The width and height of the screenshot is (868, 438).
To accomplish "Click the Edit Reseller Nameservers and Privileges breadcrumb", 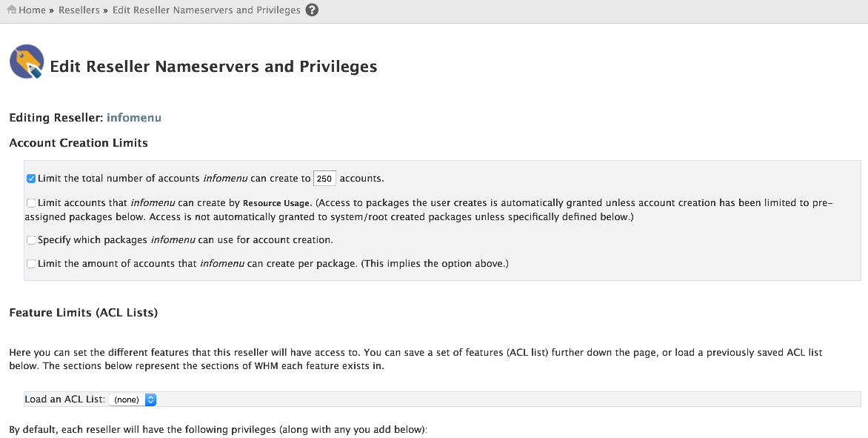I will coord(207,10).
